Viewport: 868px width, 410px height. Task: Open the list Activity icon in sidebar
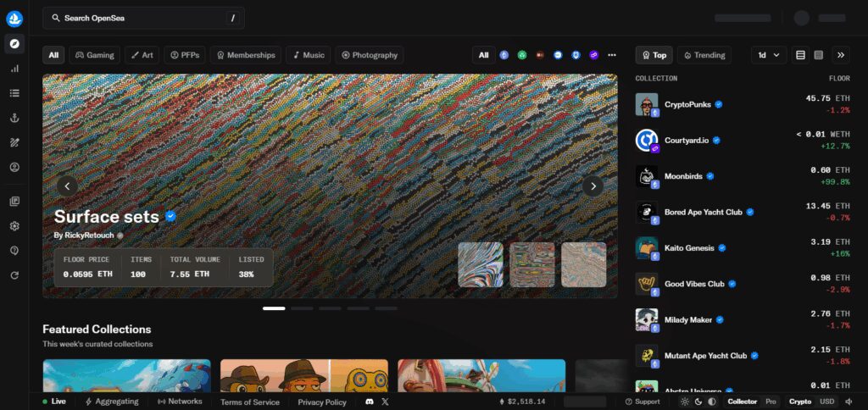click(x=14, y=93)
